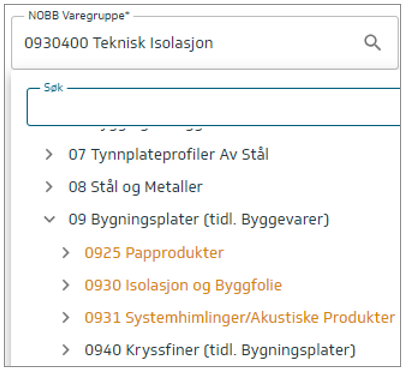The height and width of the screenshot is (371, 406).
Task: Select 09 Bygningsplater (tidl. Byggevarer) label
Action: 199,219
